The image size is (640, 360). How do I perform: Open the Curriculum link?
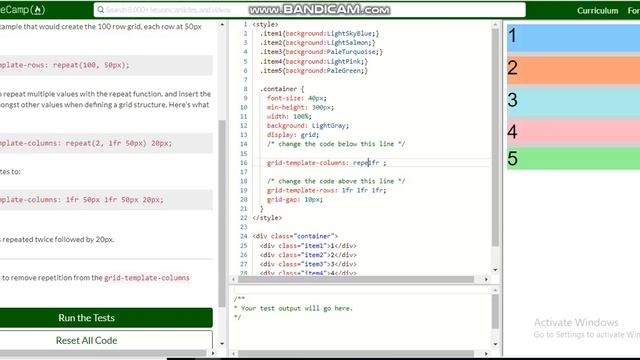(x=597, y=11)
